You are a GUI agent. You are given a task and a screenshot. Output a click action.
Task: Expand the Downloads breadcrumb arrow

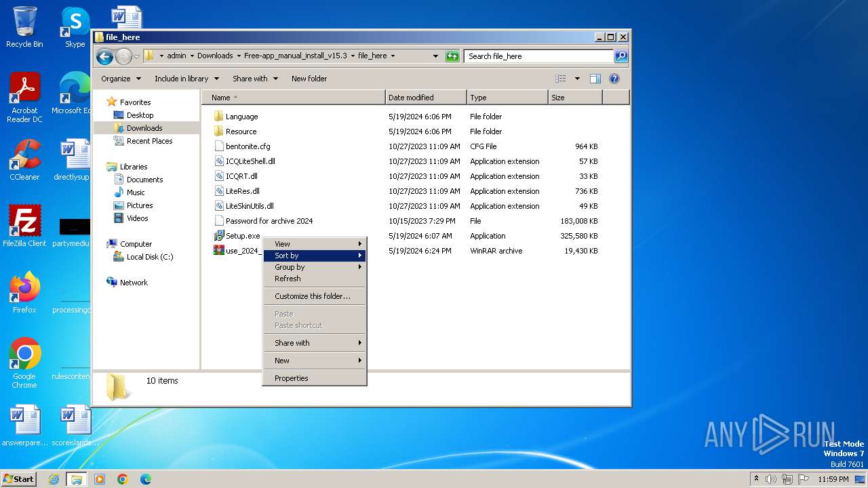tap(238, 56)
